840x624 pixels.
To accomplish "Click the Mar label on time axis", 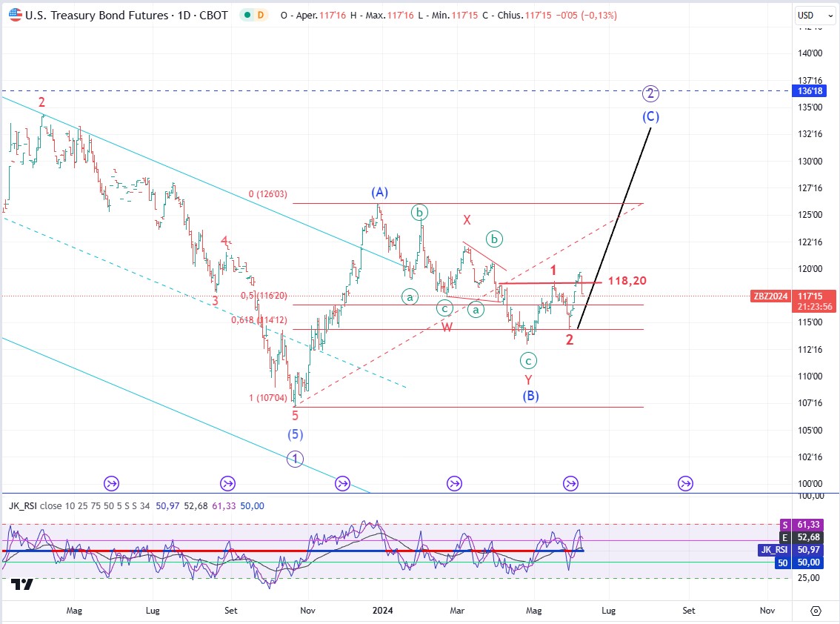I will point(457,611).
